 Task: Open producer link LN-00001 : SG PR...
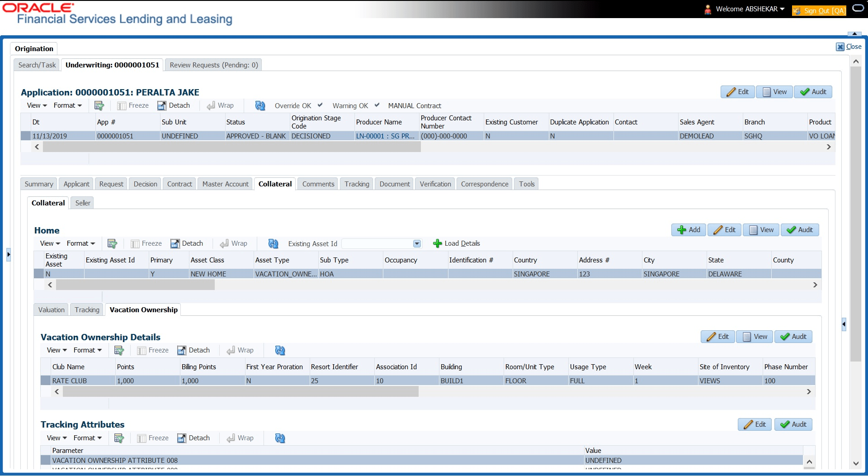[385, 136]
